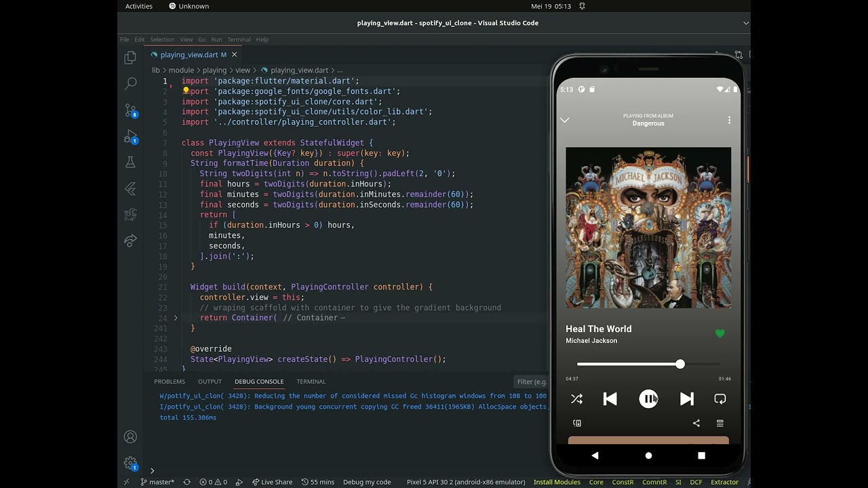The image size is (868, 488).
Task: Open errors and warnings count in status bar
Action: click(x=213, y=482)
